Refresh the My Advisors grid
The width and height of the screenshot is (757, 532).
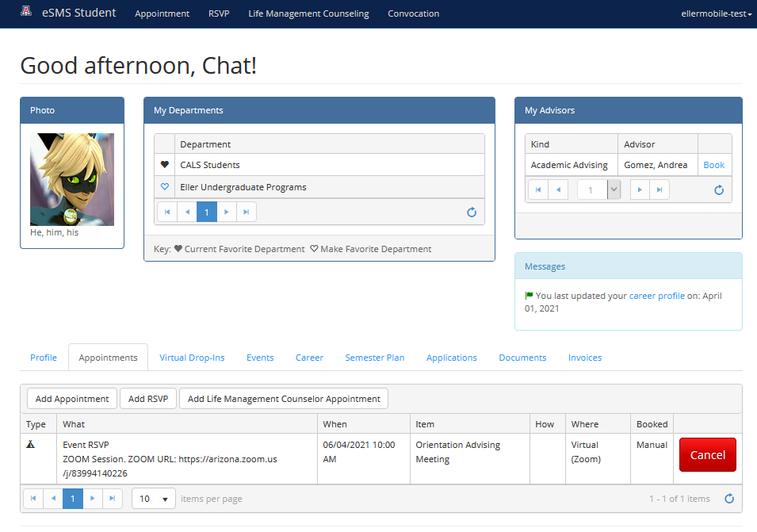pyautogui.click(x=719, y=190)
